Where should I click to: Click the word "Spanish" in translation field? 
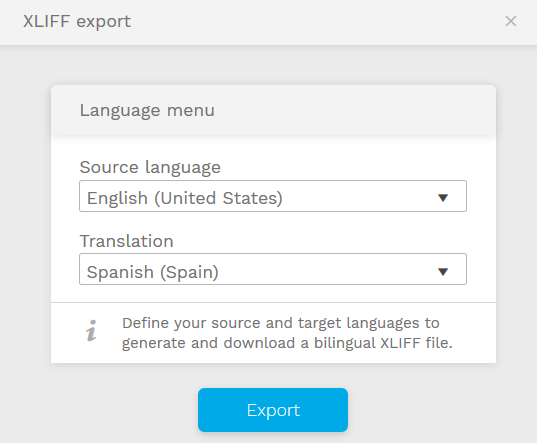coord(120,272)
